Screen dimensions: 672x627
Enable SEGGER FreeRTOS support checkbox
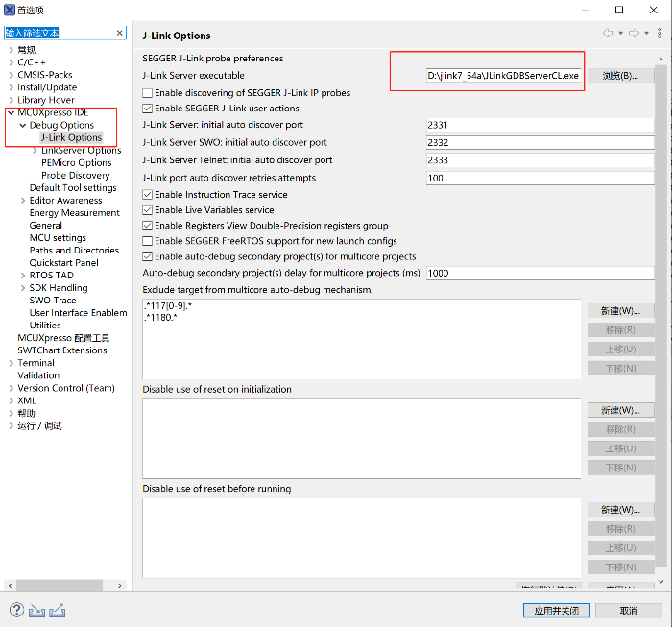[148, 241]
